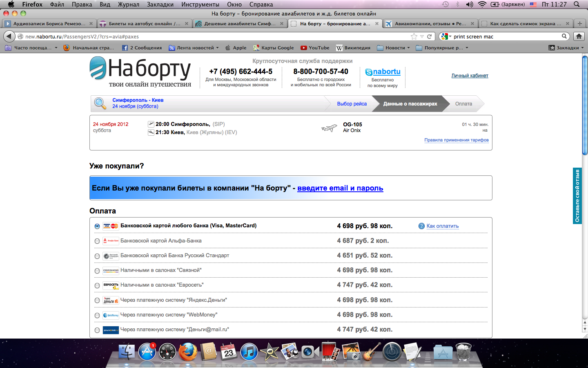The height and width of the screenshot is (368, 588).
Task: Open iTunes from the dock
Action: pyautogui.click(x=249, y=352)
